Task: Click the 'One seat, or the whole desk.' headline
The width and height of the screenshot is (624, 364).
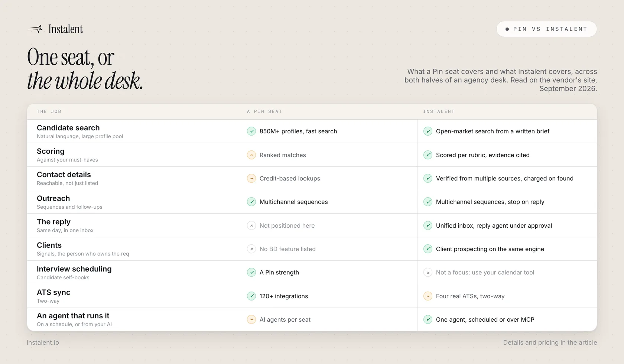Action: pos(85,69)
